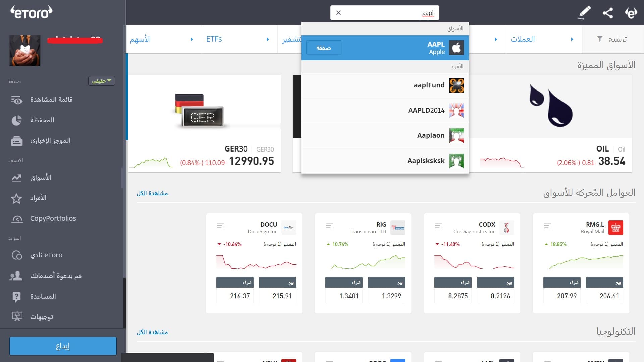The width and height of the screenshot is (644, 362).
Task: Expand the ETFs category arrow
Action: (x=268, y=39)
